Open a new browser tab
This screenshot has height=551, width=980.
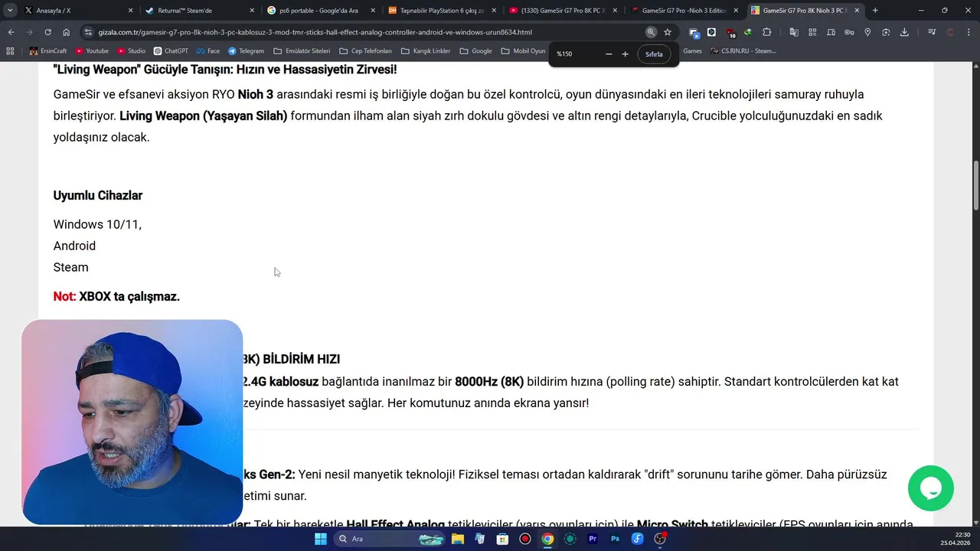875,11
